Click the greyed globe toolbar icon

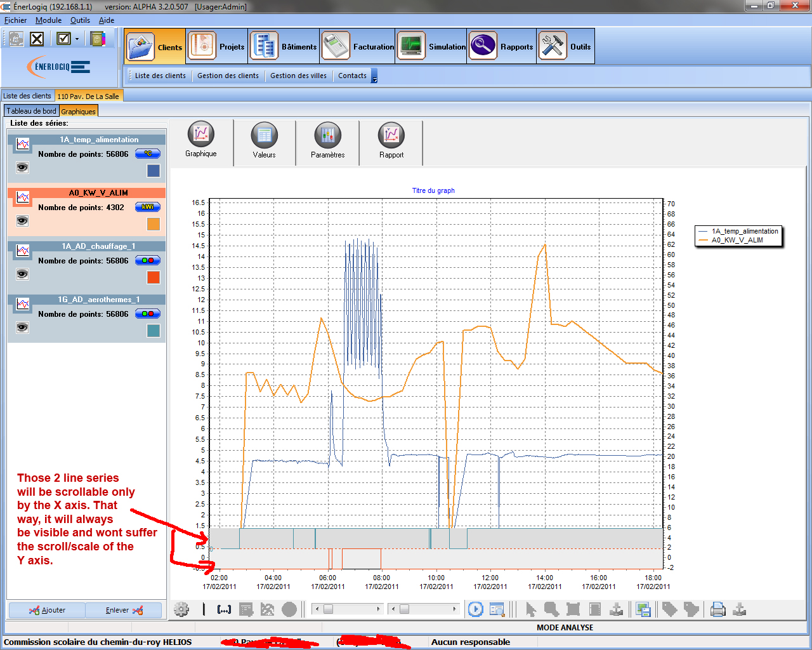click(16, 39)
